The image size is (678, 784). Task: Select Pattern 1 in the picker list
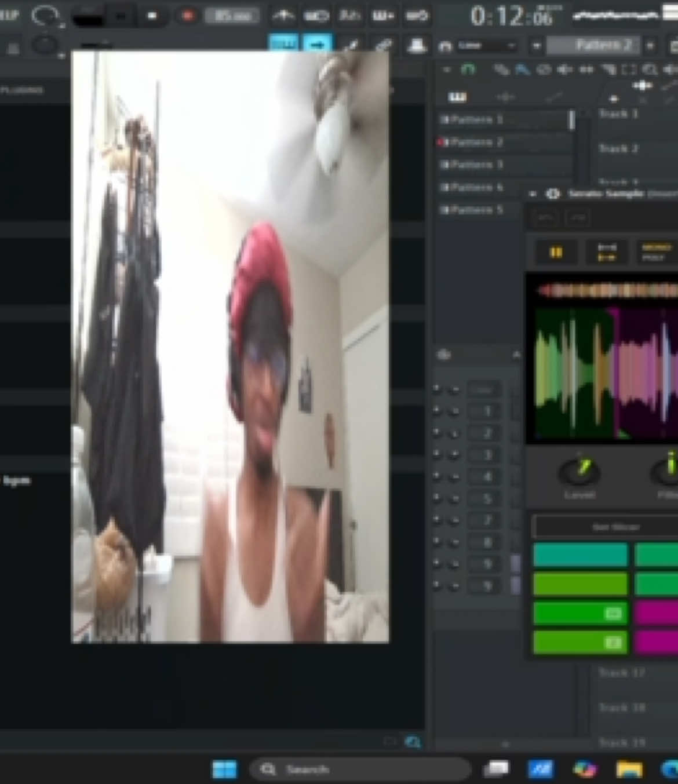tap(504, 119)
